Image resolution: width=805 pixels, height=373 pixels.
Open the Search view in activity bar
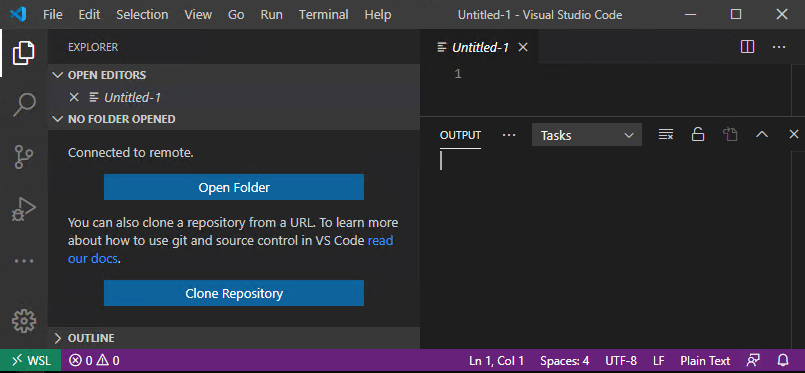pos(24,105)
